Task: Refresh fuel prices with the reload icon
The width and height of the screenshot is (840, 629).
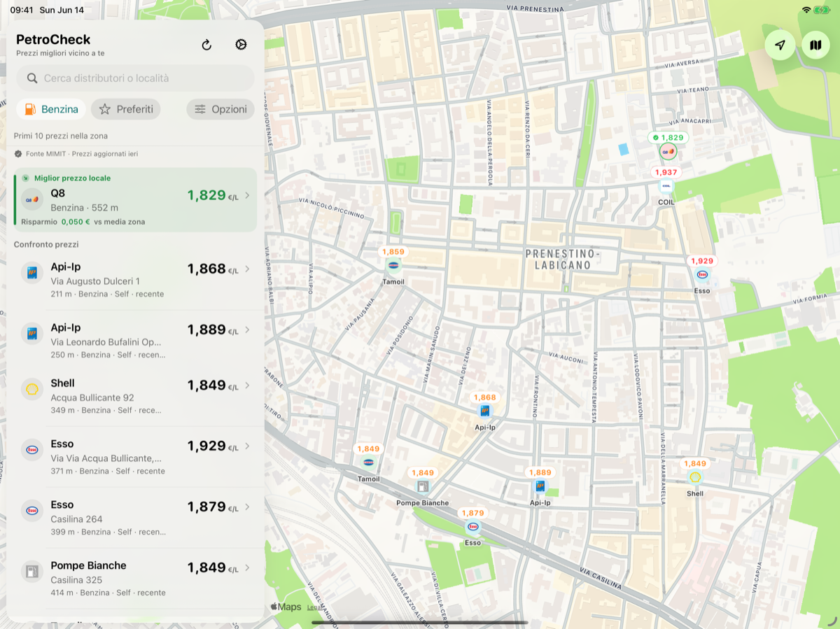Action: click(x=206, y=45)
